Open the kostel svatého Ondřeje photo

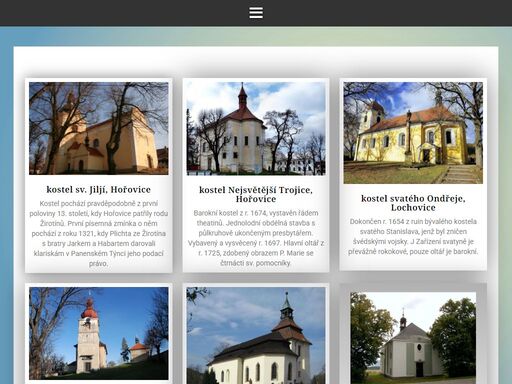pos(413,133)
